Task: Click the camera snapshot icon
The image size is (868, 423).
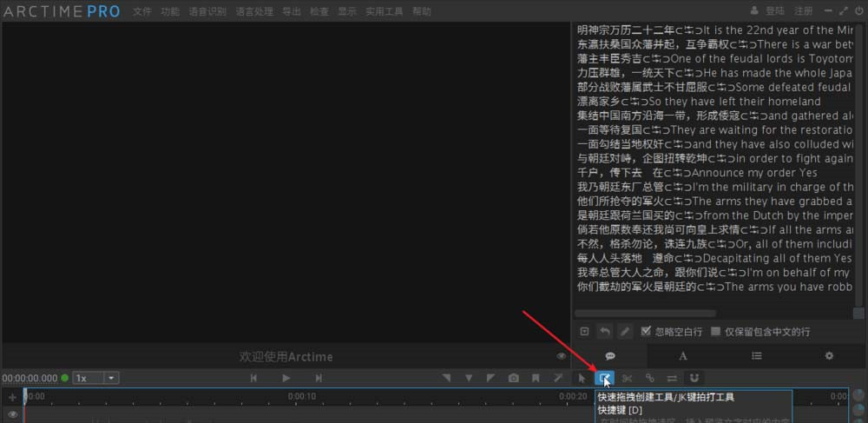Action: (x=514, y=378)
